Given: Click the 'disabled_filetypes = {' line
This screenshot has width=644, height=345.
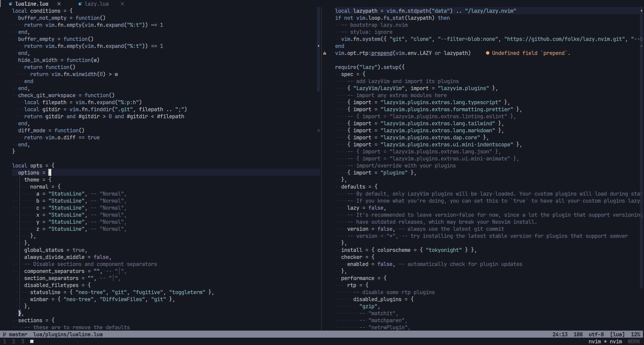Looking at the screenshot, I should 57,285.
